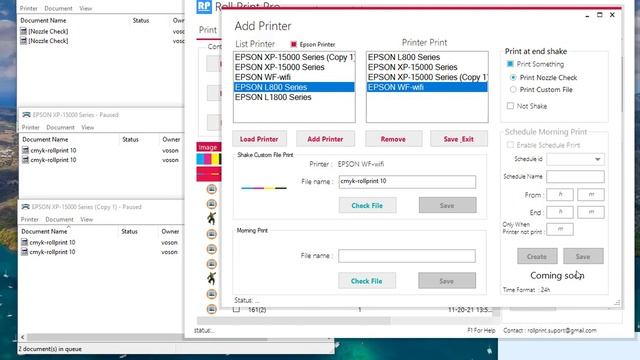Select EPSON XP-15000 Series (Copy 1) in Printer Print
The height and width of the screenshot is (360, 640).
point(427,77)
